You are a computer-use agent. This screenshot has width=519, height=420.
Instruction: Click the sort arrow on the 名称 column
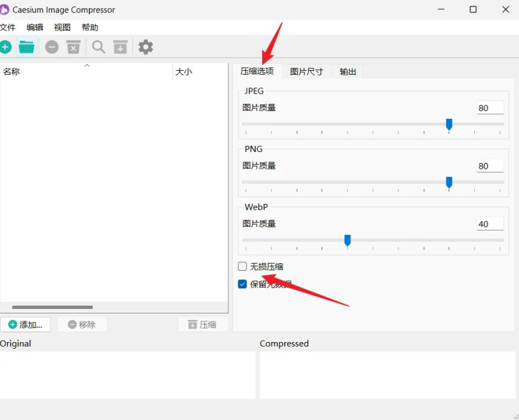[x=86, y=66]
